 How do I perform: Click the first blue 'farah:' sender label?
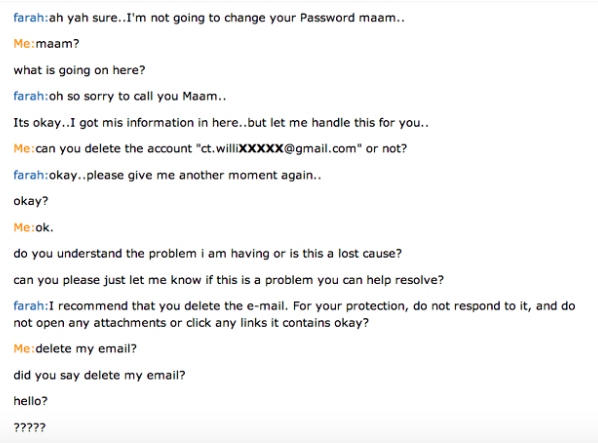[31, 18]
